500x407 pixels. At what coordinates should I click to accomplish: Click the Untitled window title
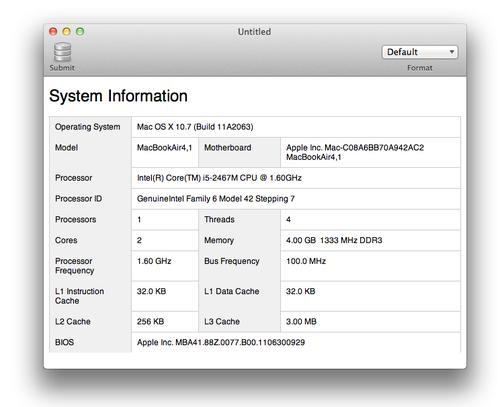pos(254,32)
